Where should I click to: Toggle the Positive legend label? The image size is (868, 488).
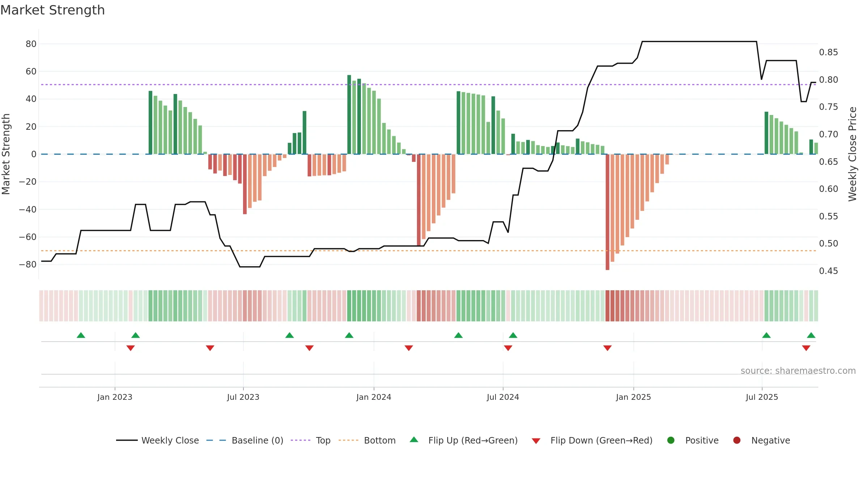coord(702,440)
